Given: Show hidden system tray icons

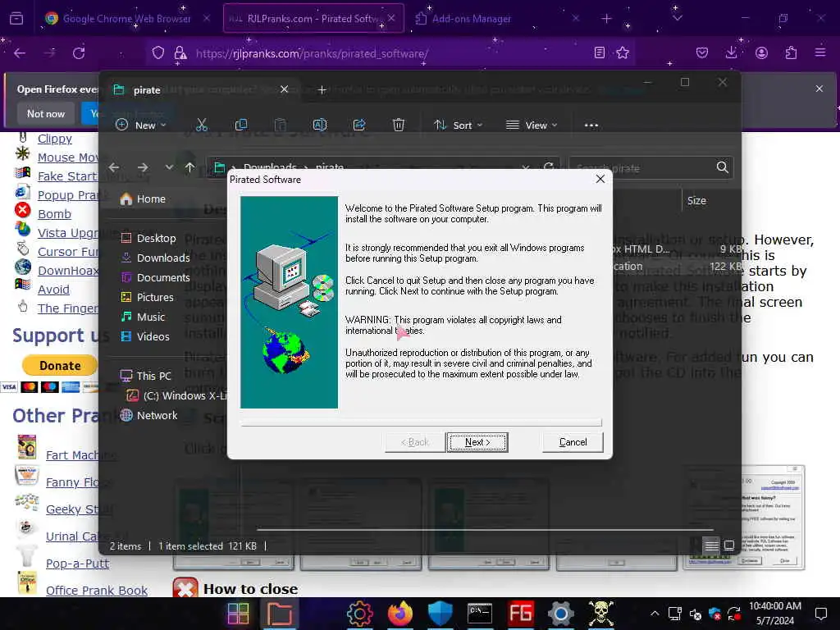Looking at the screenshot, I should pos(655,614).
